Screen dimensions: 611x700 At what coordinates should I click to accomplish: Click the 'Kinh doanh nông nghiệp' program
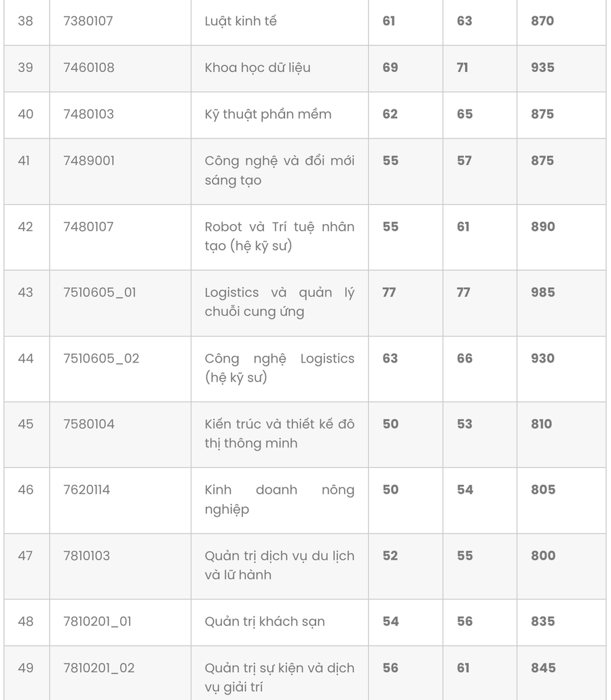point(279,500)
